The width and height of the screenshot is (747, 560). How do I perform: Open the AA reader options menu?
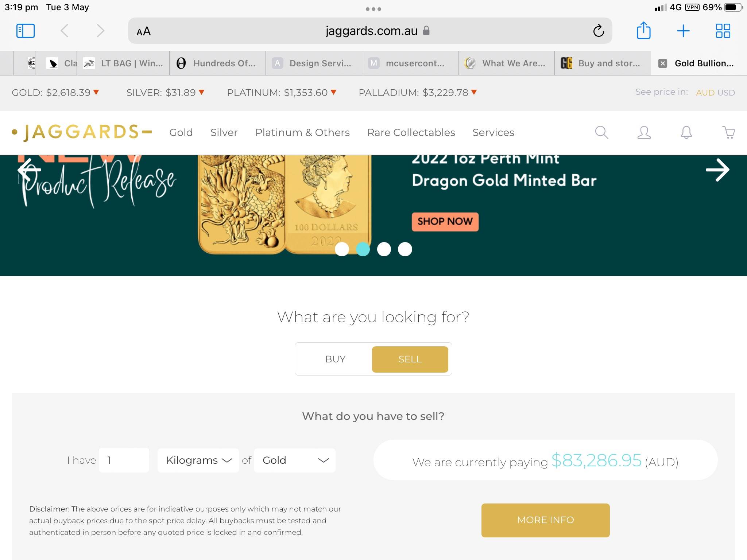144,31
